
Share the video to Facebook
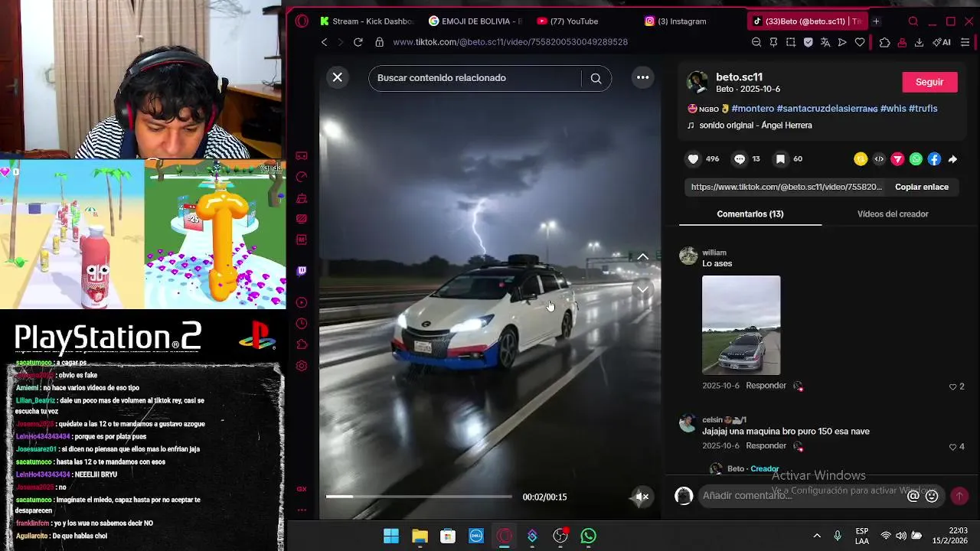pos(934,159)
